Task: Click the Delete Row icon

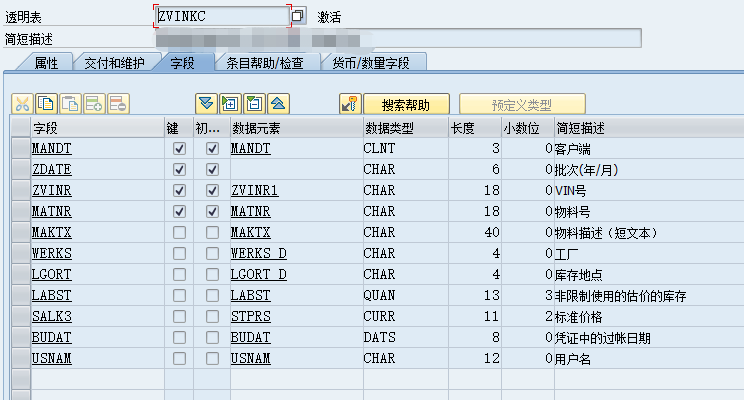Action: point(118,103)
